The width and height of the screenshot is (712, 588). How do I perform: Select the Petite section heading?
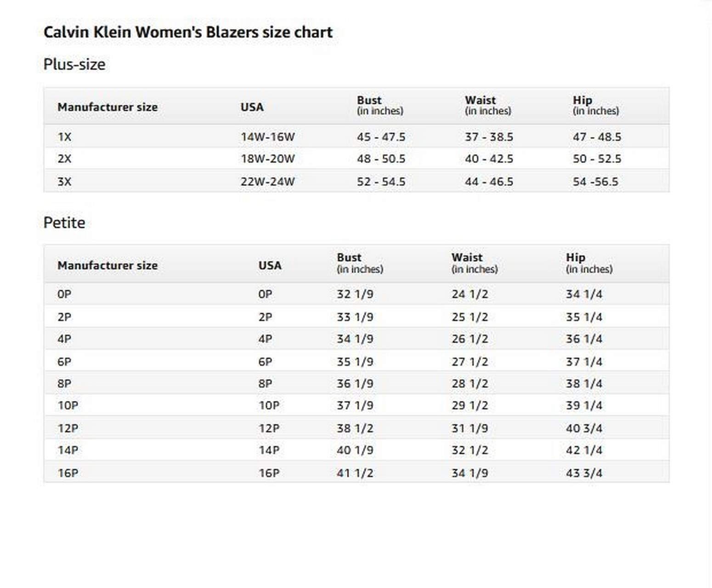click(x=64, y=223)
